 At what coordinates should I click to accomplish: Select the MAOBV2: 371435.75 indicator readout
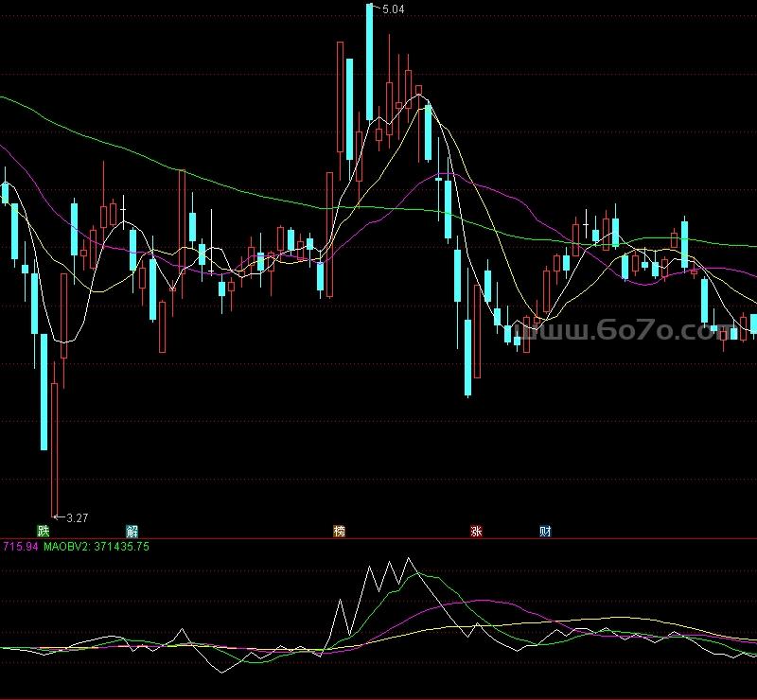coord(97,547)
